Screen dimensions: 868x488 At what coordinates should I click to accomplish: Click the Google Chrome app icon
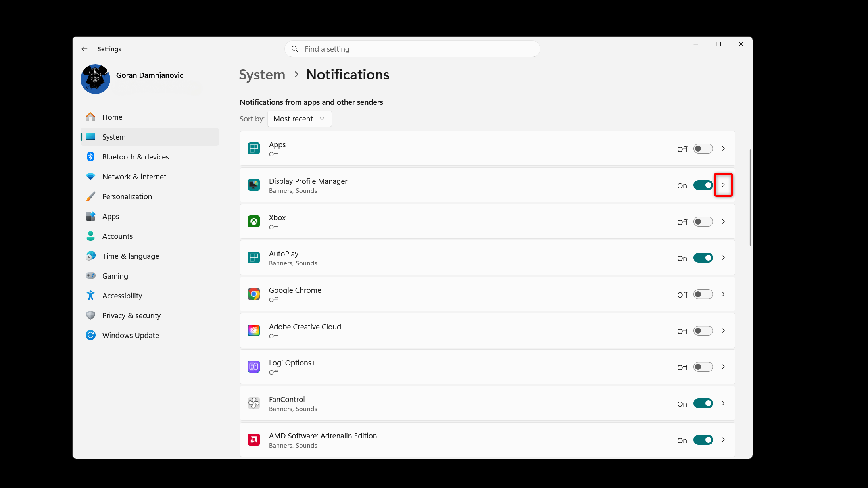254,294
